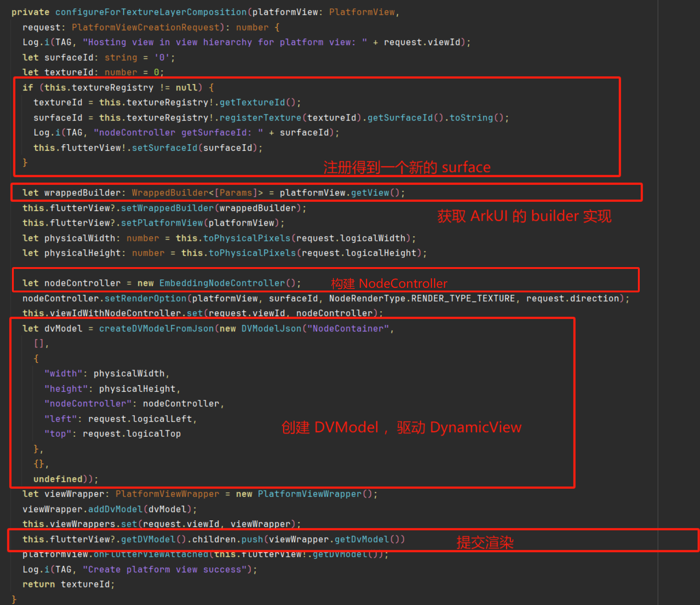Image resolution: width=700 pixels, height=605 pixels.
Task: Click the red annotation '创建 DVModel， 驱动 DynamicView'
Action: click(401, 428)
